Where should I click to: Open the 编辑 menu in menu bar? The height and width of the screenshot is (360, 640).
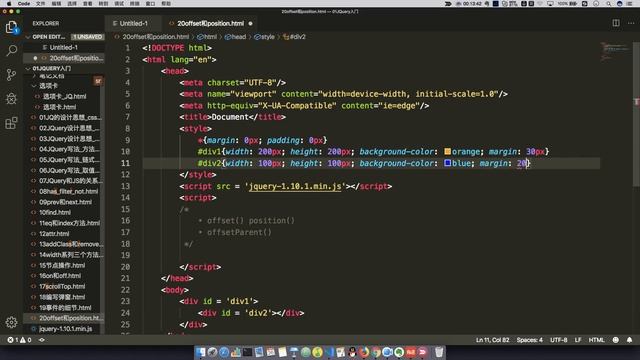coord(56,4)
